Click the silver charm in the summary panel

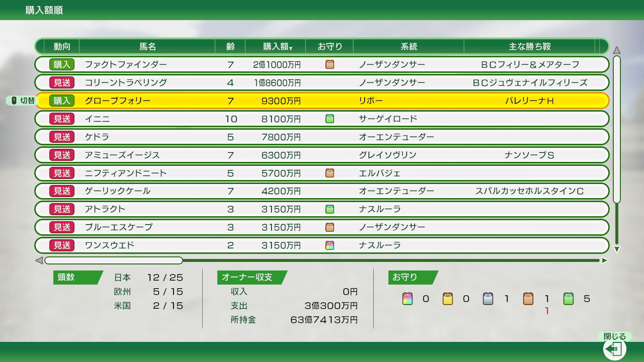[x=488, y=299]
